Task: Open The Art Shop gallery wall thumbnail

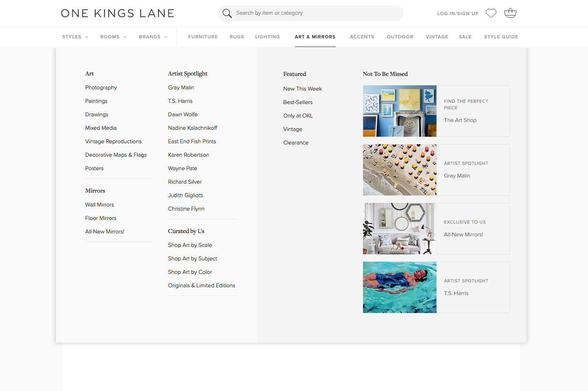Action: point(399,111)
